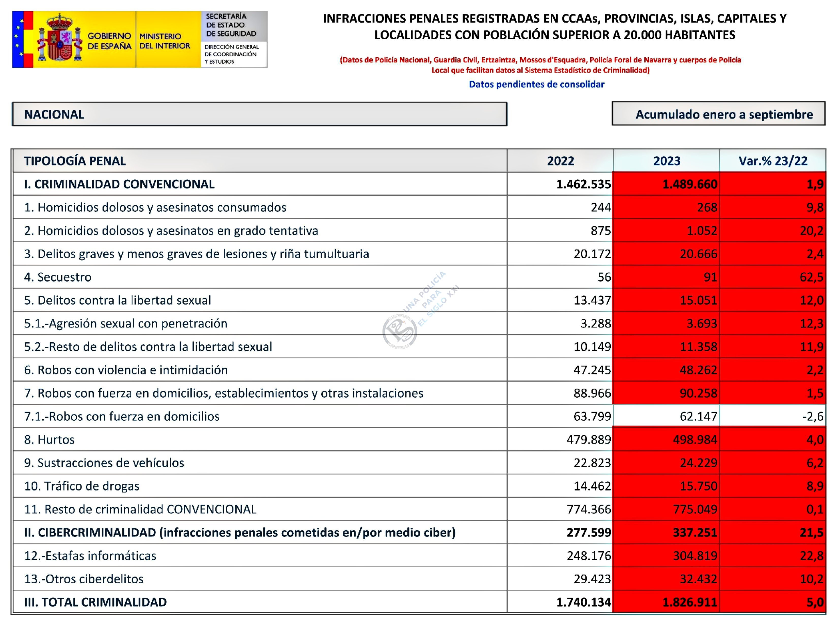Click the value 15.051
The width and height of the screenshot is (840, 623).
click(x=698, y=300)
